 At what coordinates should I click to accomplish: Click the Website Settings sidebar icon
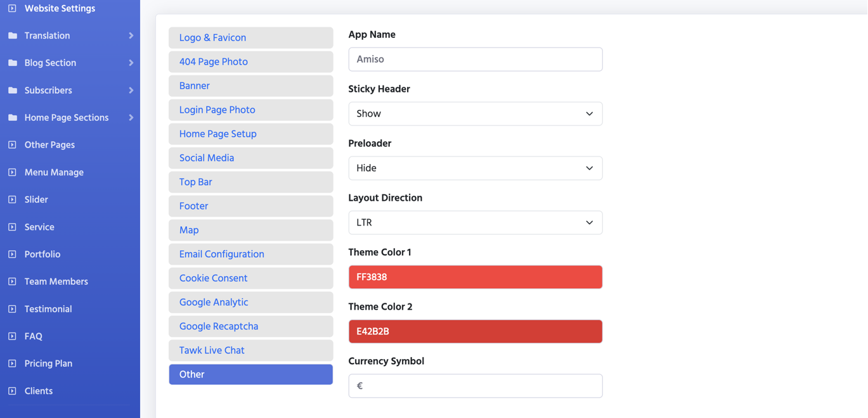click(x=12, y=8)
